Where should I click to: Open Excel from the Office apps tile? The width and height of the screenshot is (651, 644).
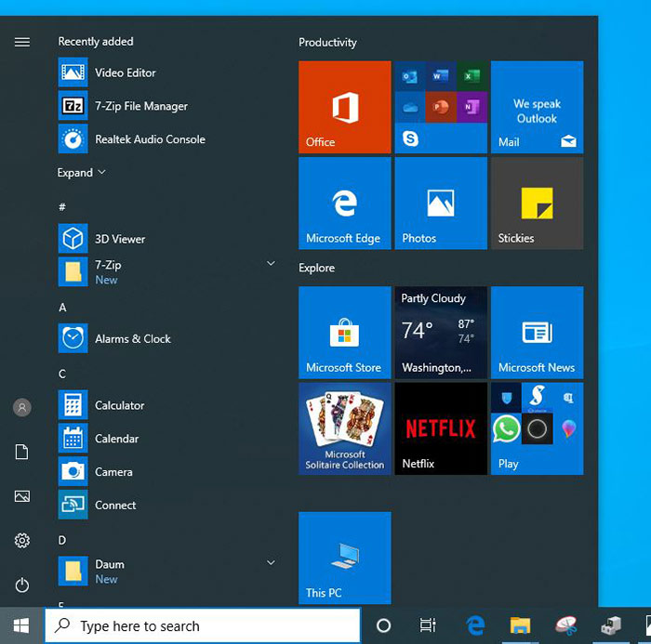(x=472, y=76)
